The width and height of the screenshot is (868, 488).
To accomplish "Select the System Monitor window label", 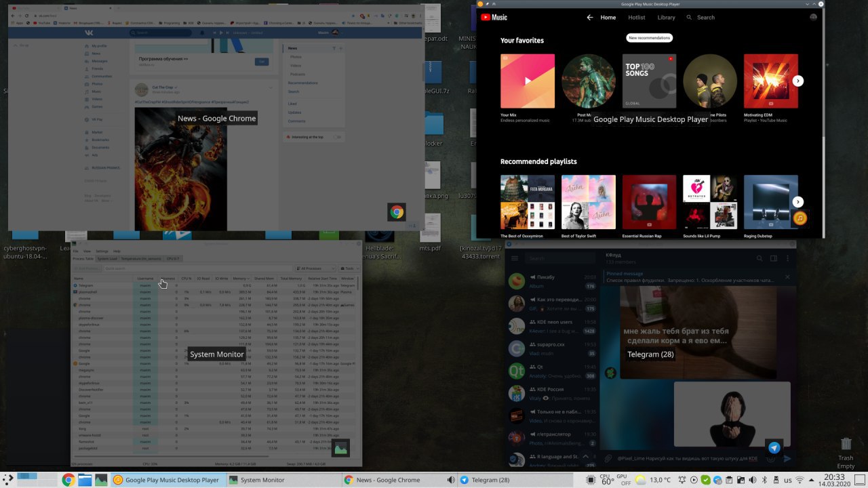I will [x=216, y=354].
